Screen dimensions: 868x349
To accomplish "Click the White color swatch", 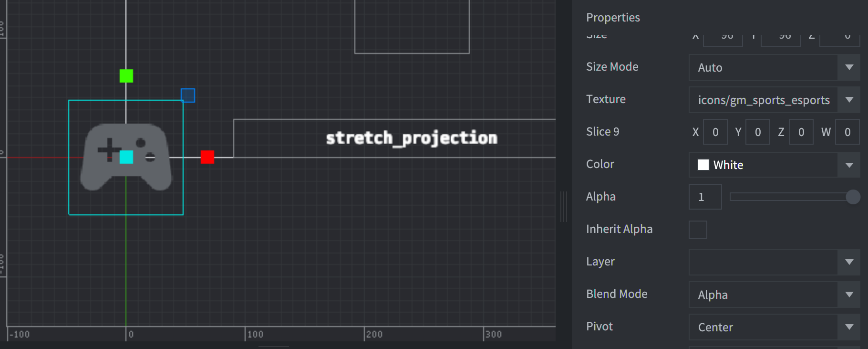I will pyautogui.click(x=703, y=165).
